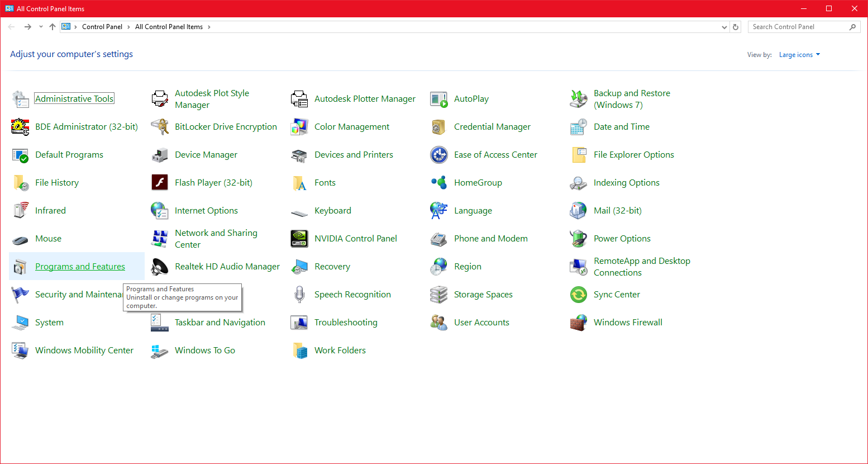The width and height of the screenshot is (868, 464).
Task: Open the HomeGroup icon
Action: coord(439,183)
